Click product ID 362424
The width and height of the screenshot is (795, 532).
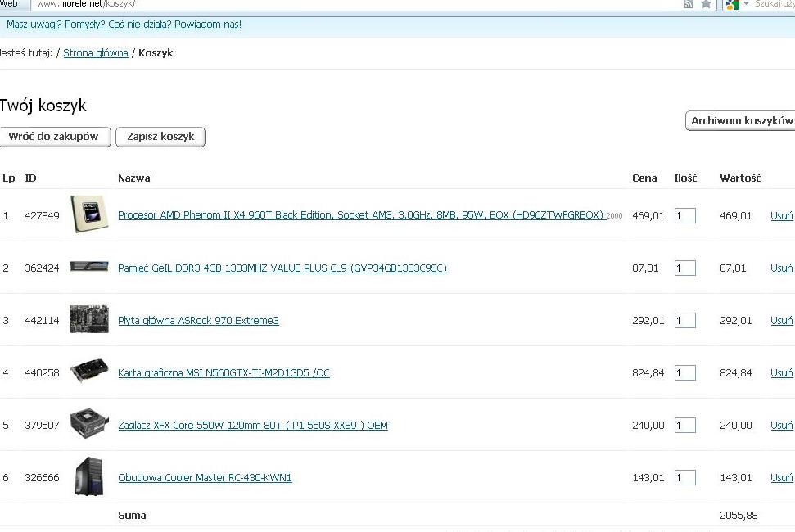coord(42,268)
